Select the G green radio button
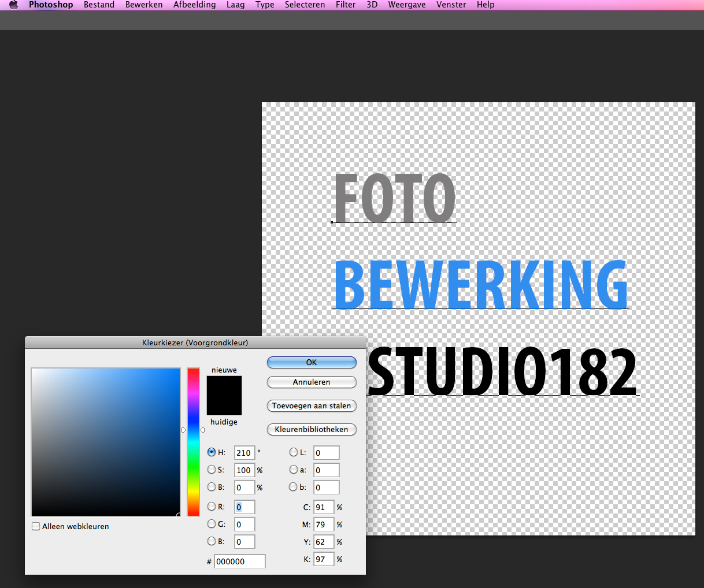 (x=212, y=524)
